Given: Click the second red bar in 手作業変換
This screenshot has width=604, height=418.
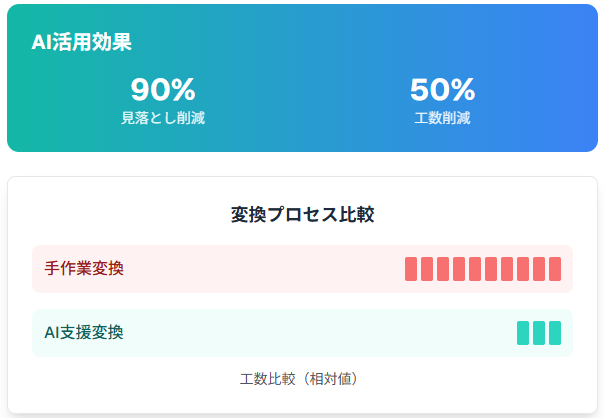Looking at the screenshot, I should [427, 269].
